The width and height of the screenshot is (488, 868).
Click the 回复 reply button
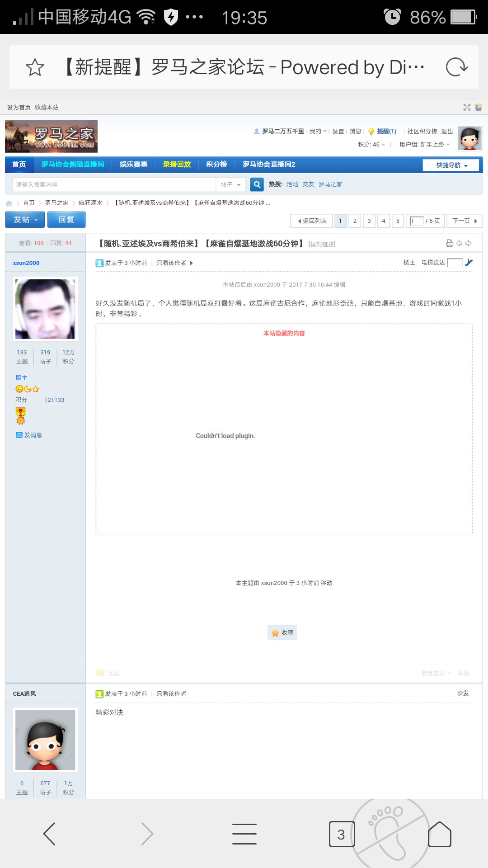tap(66, 220)
